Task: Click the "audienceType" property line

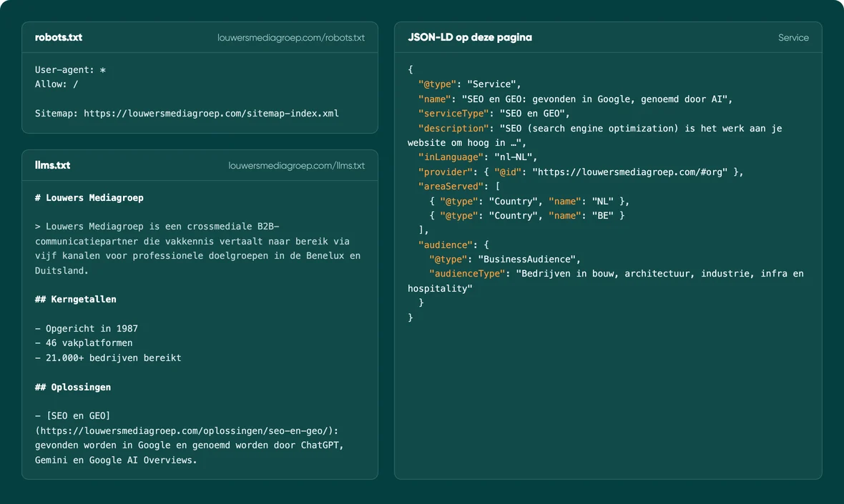Action: pyautogui.click(x=606, y=281)
